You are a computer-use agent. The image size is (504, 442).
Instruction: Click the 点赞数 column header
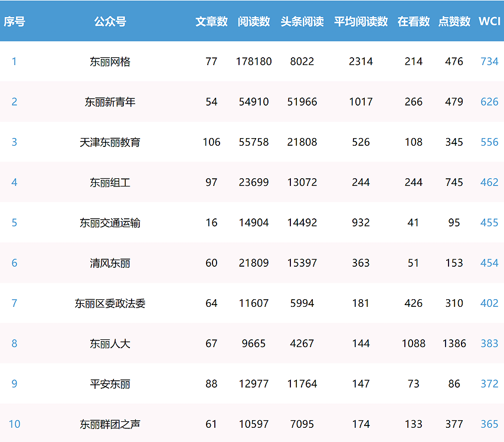click(454, 21)
